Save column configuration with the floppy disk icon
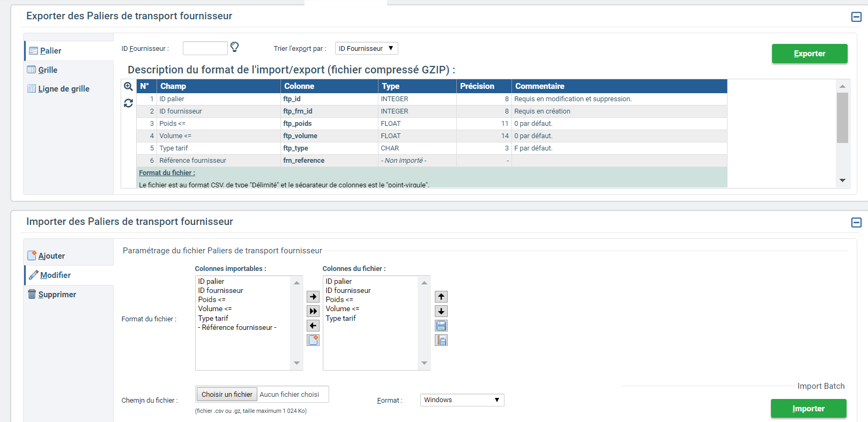Screen dimensions: 868x422 (441, 326)
